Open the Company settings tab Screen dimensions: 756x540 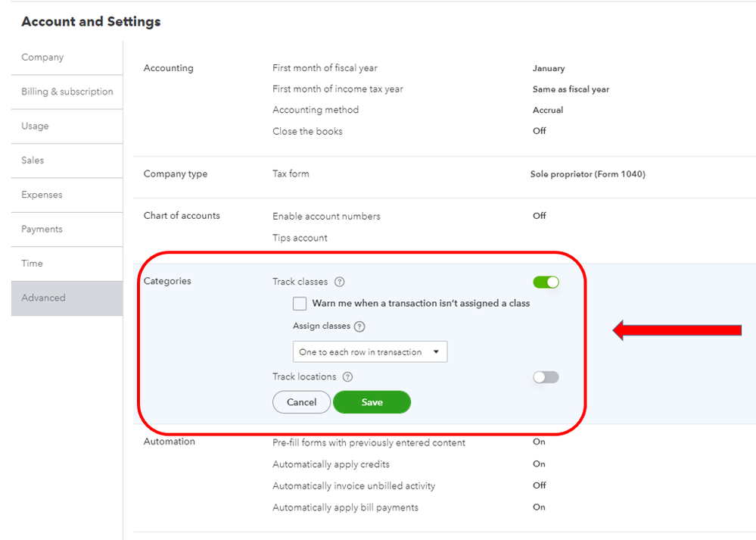click(42, 58)
